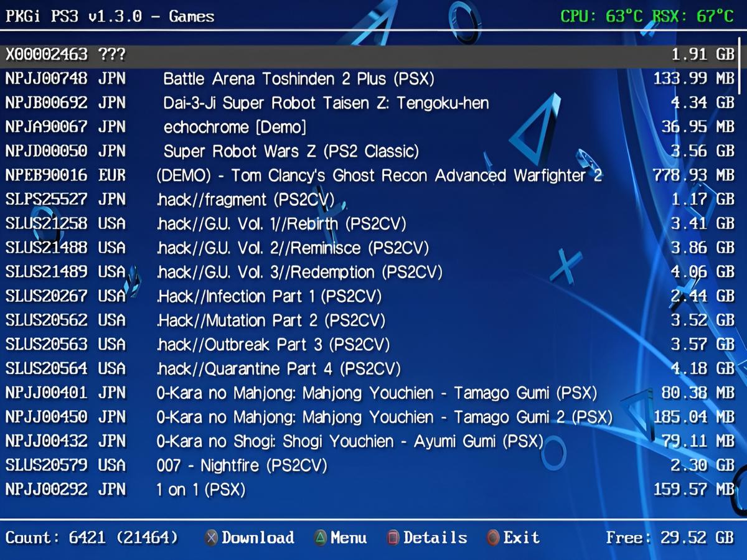Click the circle button icon for Exit
Screen dimensions: 747x560
click(x=493, y=538)
